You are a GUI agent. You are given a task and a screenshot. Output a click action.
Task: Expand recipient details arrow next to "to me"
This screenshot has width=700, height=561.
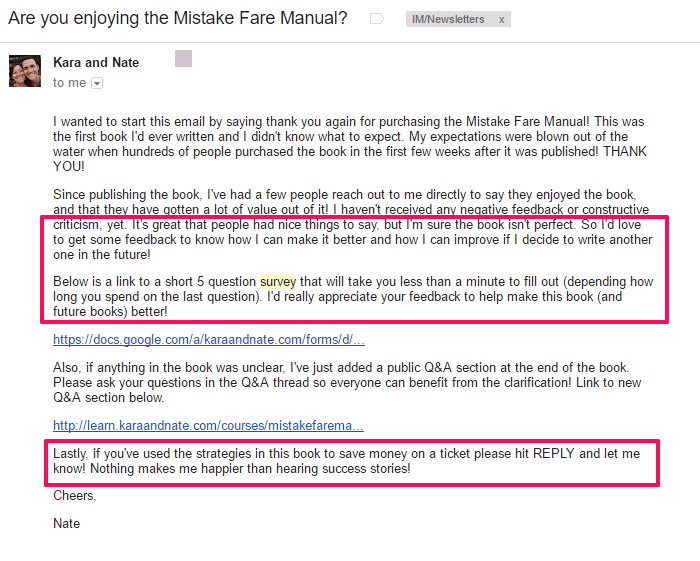[97, 84]
